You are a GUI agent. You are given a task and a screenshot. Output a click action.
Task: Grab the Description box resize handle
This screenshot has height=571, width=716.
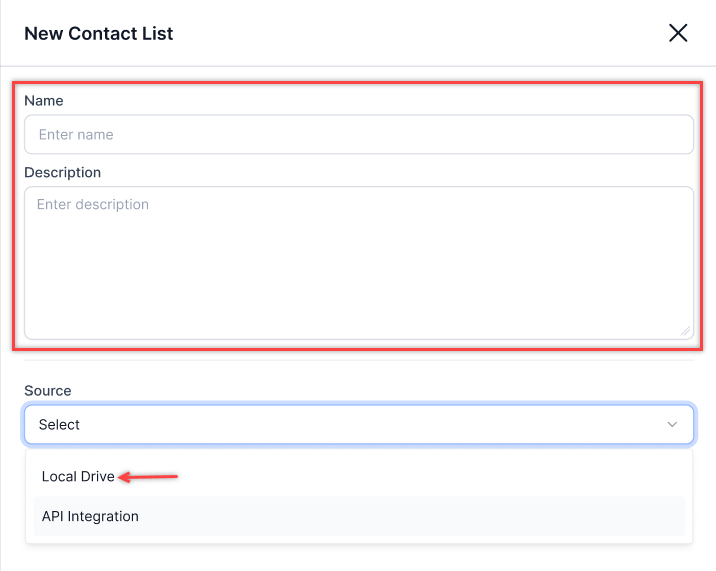pos(685,331)
